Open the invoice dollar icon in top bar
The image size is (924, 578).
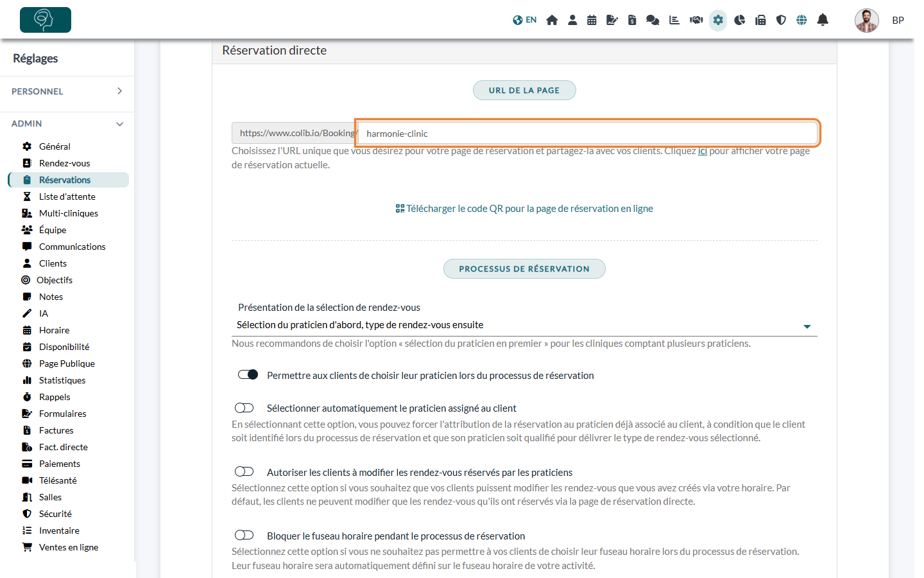[x=632, y=20]
